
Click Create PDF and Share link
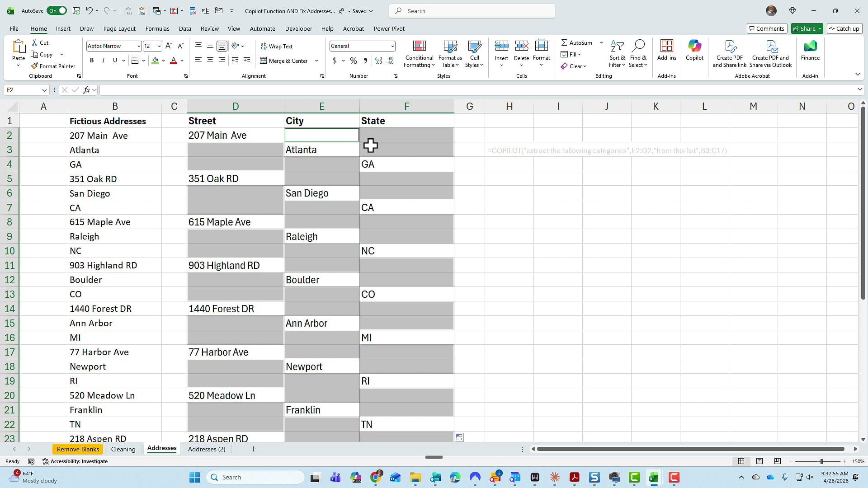(x=729, y=53)
